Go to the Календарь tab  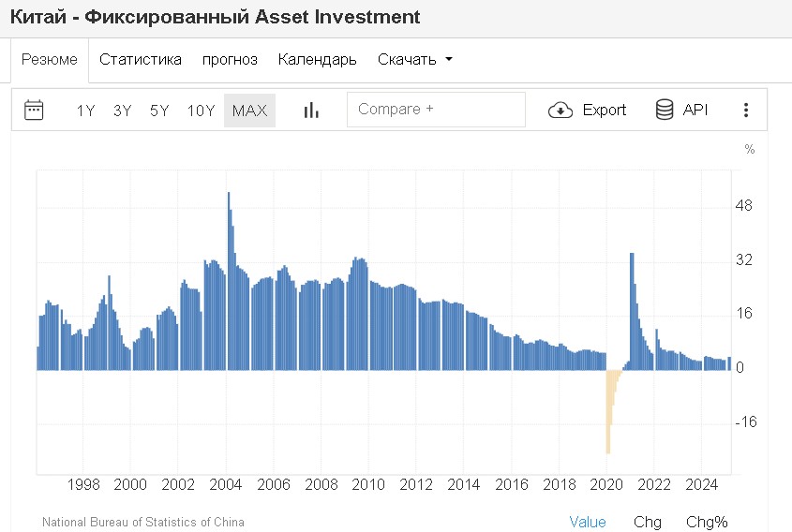(317, 60)
